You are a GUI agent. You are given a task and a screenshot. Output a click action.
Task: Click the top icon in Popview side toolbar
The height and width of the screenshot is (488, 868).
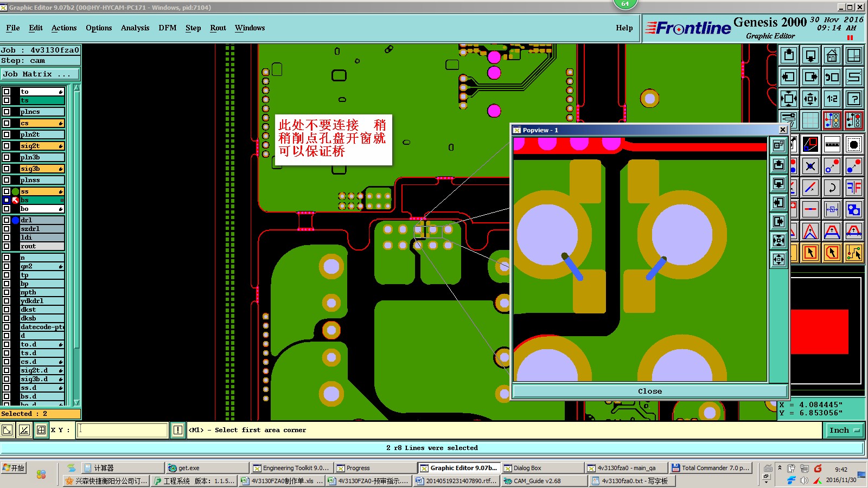(778, 145)
